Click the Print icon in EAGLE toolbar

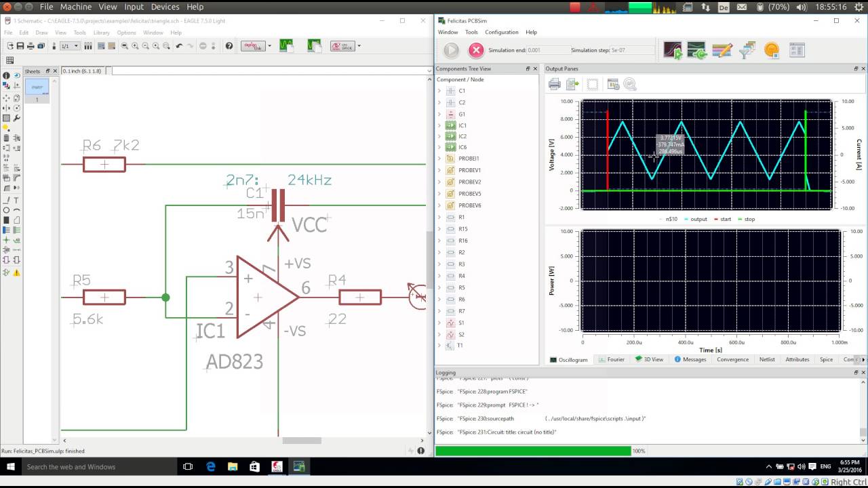[31, 46]
